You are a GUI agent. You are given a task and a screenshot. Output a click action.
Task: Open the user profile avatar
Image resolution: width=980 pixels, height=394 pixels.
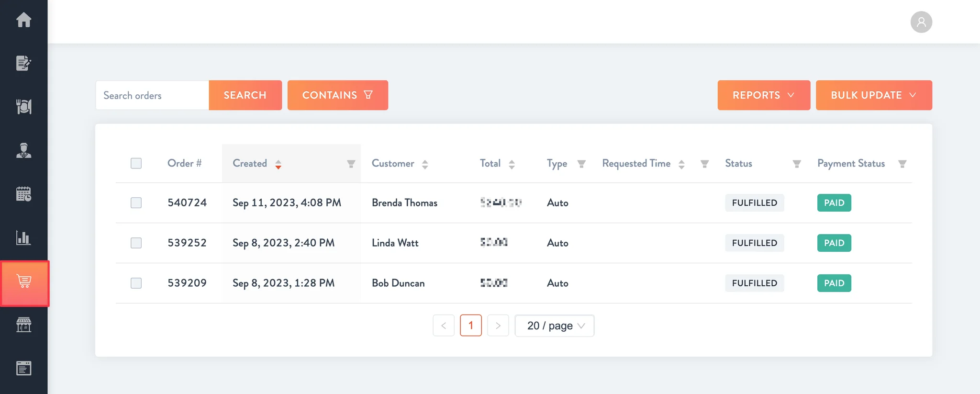tap(921, 22)
